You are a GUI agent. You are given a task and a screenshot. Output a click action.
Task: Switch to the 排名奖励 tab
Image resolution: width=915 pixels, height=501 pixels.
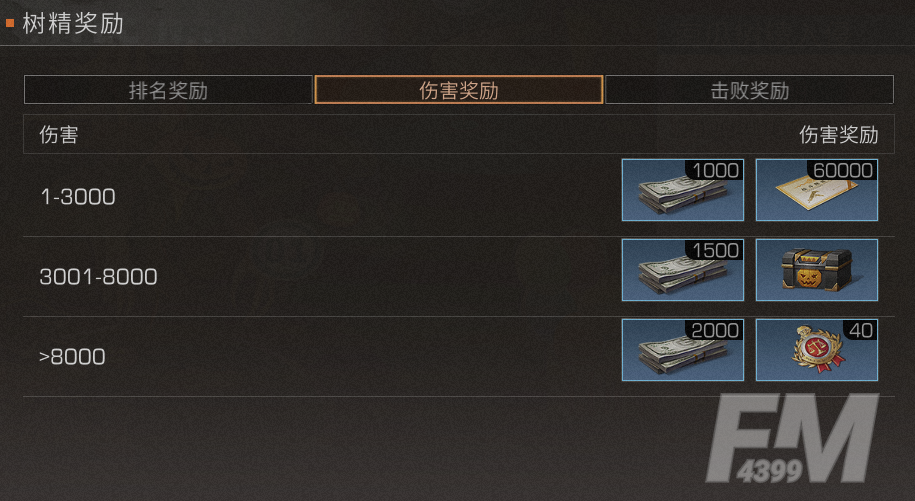pos(168,90)
